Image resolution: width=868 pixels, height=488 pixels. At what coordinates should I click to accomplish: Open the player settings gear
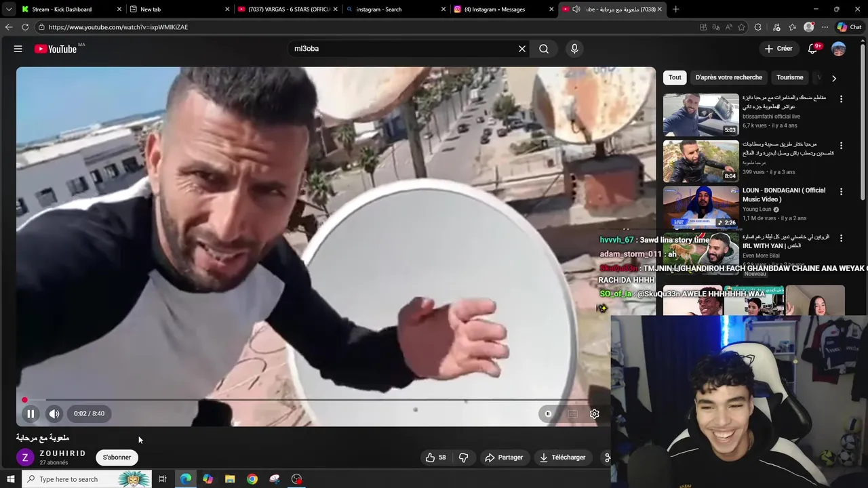click(595, 413)
